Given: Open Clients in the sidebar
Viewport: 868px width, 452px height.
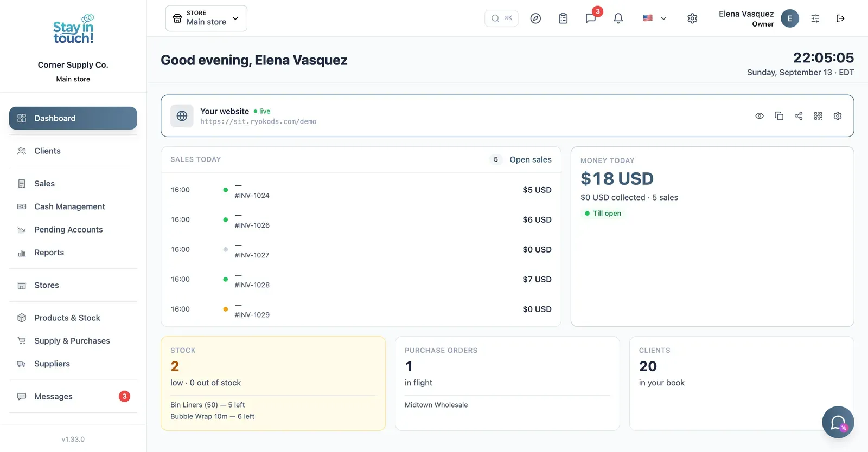Looking at the screenshot, I should point(73,151).
